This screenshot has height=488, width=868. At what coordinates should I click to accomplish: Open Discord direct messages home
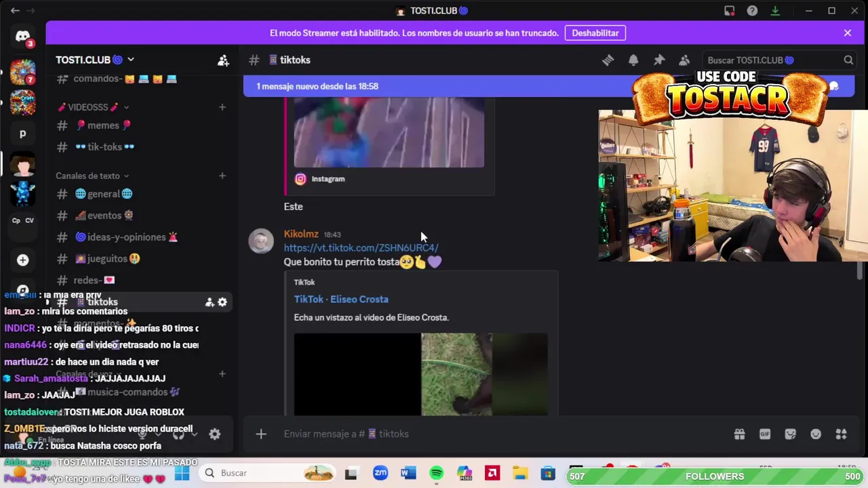click(23, 37)
